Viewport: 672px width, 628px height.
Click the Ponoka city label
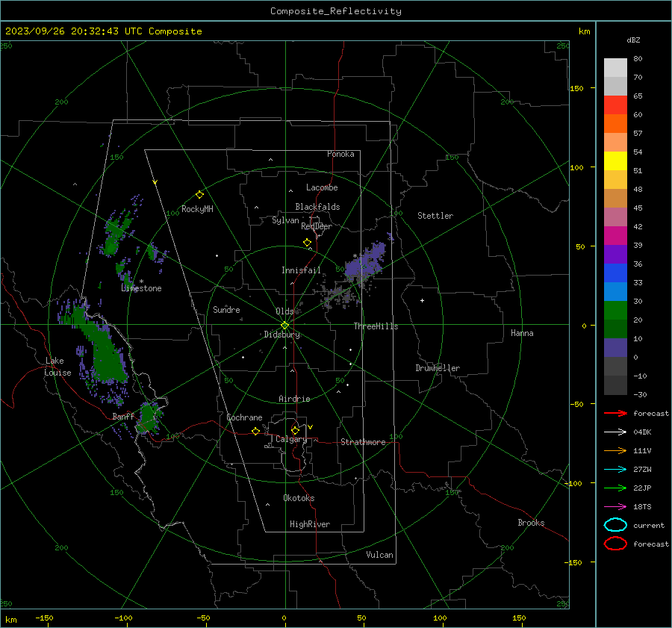(x=340, y=154)
